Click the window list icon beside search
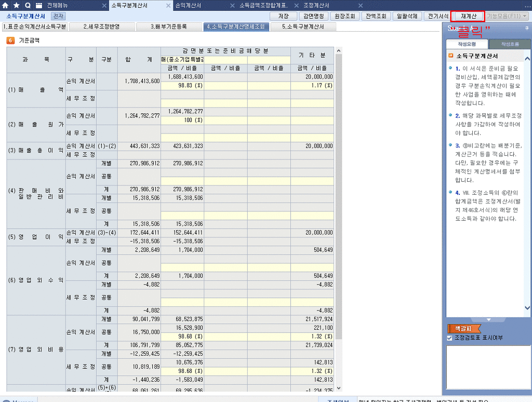532x402 pixels. tap(39, 5)
